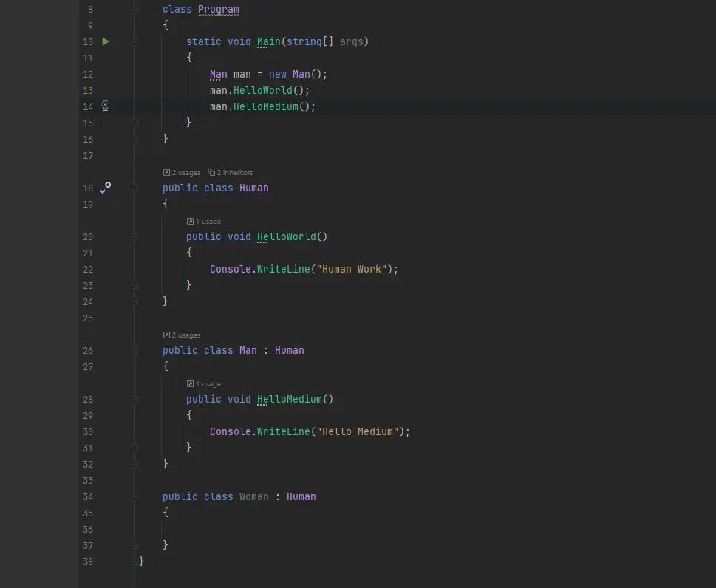716x588 pixels.
Task: Open the lightbulb quick-fix on line 14
Action: coord(106,106)
